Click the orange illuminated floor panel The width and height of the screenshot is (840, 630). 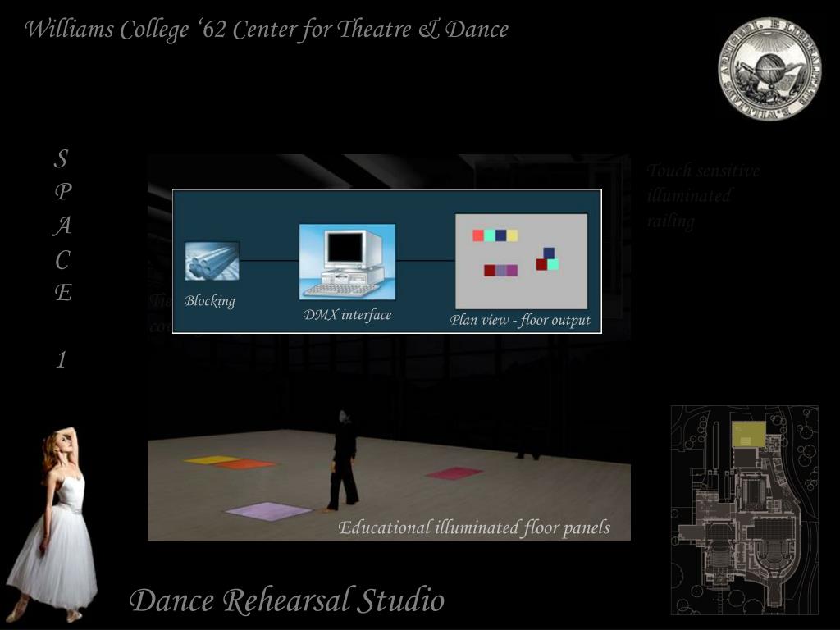(x=244, y=464)
